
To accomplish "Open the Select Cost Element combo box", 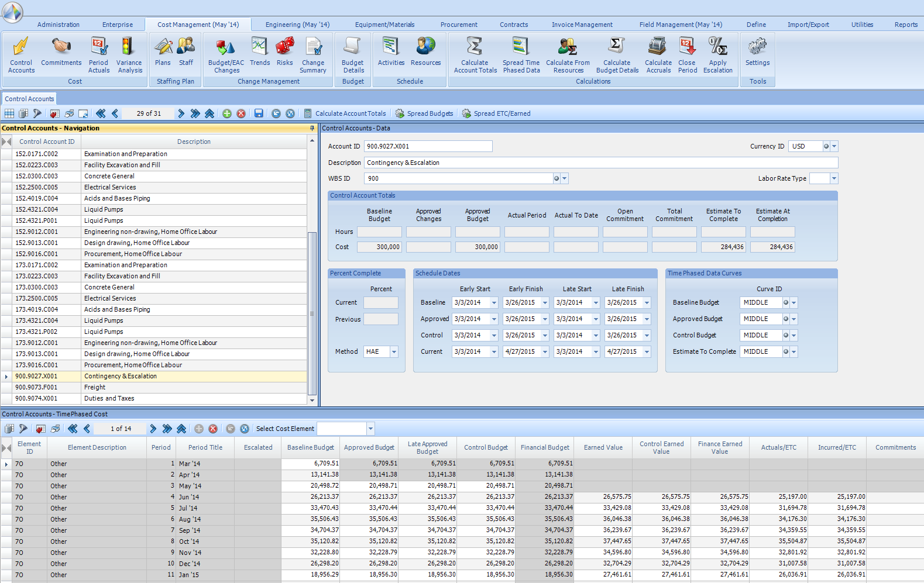I will coord(370,429).
